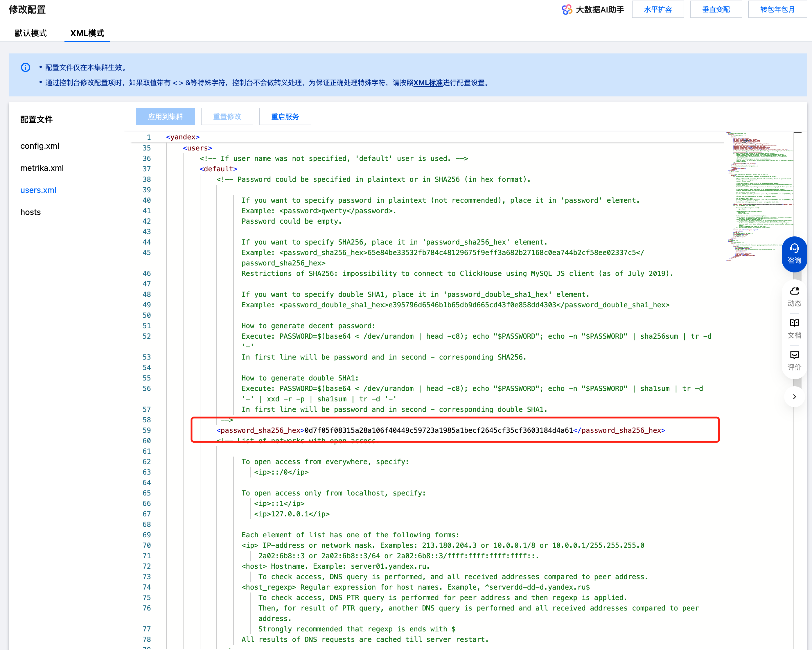Select metrika.xml configuration file

[x=42, y=168]
